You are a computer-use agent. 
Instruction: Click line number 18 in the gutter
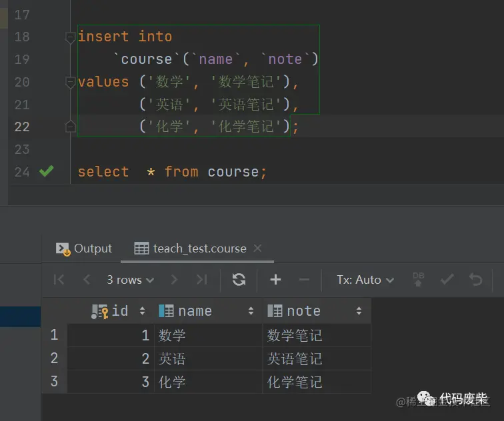point(22,37)
